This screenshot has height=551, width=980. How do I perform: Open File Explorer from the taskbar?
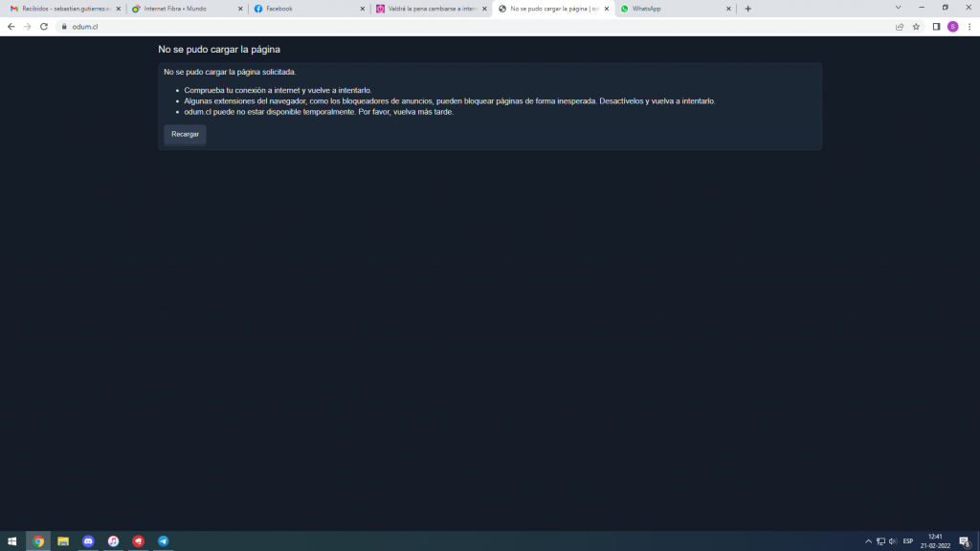coord(63,541)
